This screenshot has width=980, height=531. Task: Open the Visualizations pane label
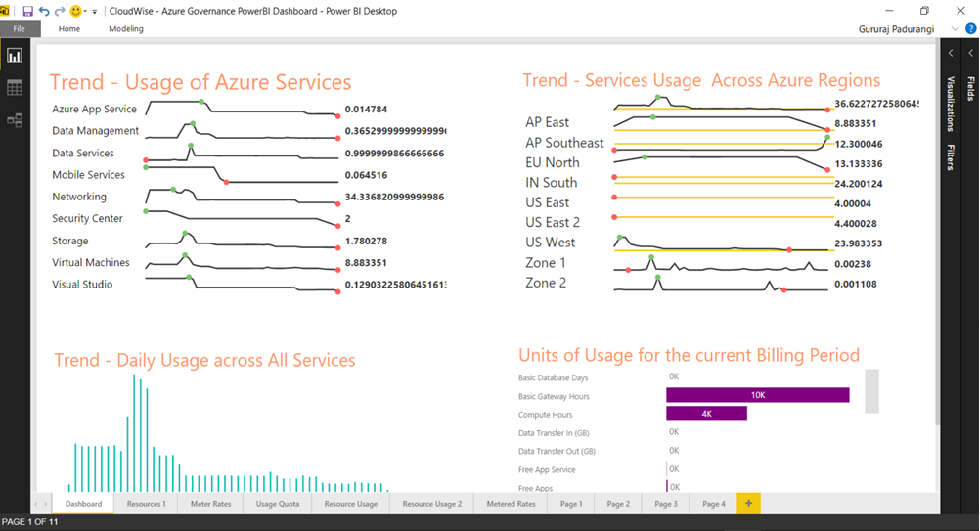951,104
